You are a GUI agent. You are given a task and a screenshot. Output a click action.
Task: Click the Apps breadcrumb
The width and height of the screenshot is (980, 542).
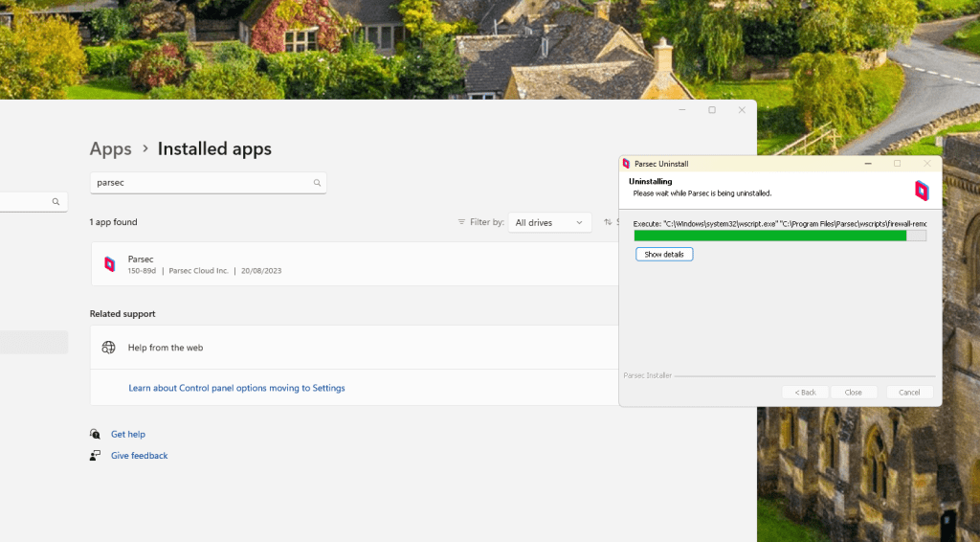[111, 148]
